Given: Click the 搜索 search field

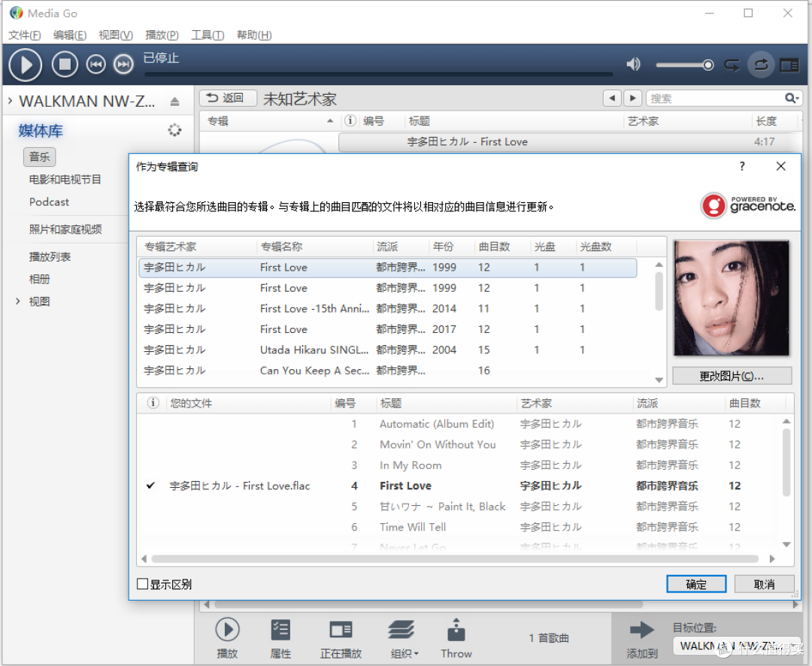Looking at the screenshot, I should pos(715,98).
